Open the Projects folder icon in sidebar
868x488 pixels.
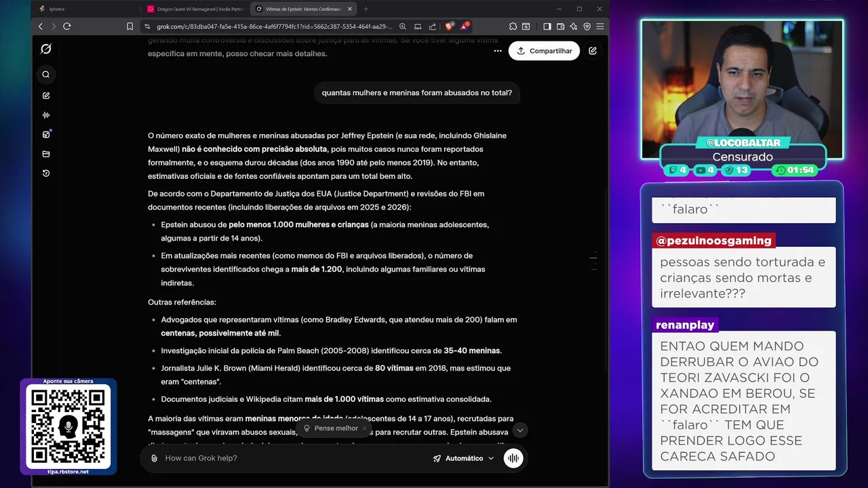pos(46,154)
